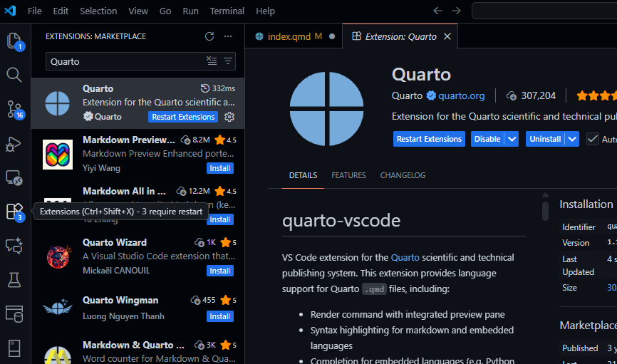
Task: Open the Explorer view in activity bar
Action: [14, 41]
